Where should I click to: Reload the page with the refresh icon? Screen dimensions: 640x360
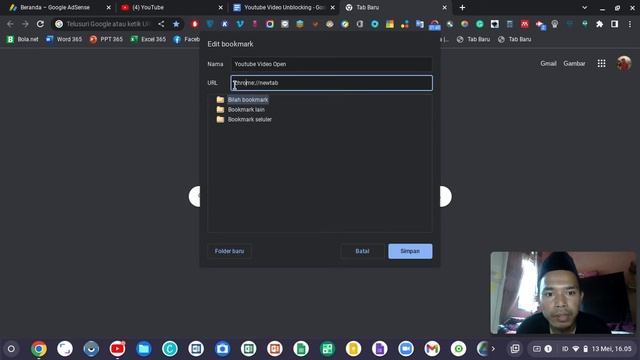click(40, 24)
